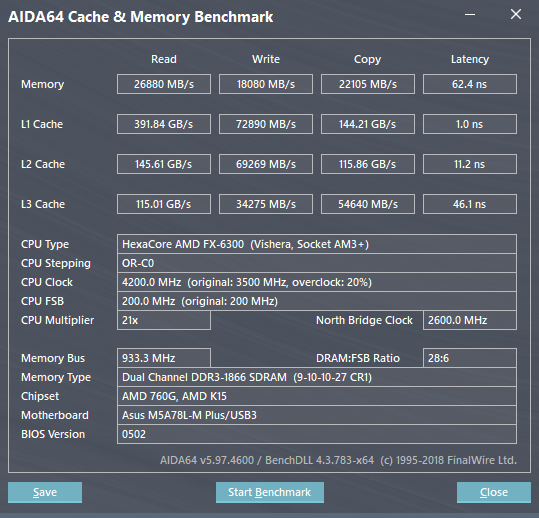Click the Memory Copy value 22105 MB/s
Viewport: 539px width, 518px height.
(x=368, y=84)
